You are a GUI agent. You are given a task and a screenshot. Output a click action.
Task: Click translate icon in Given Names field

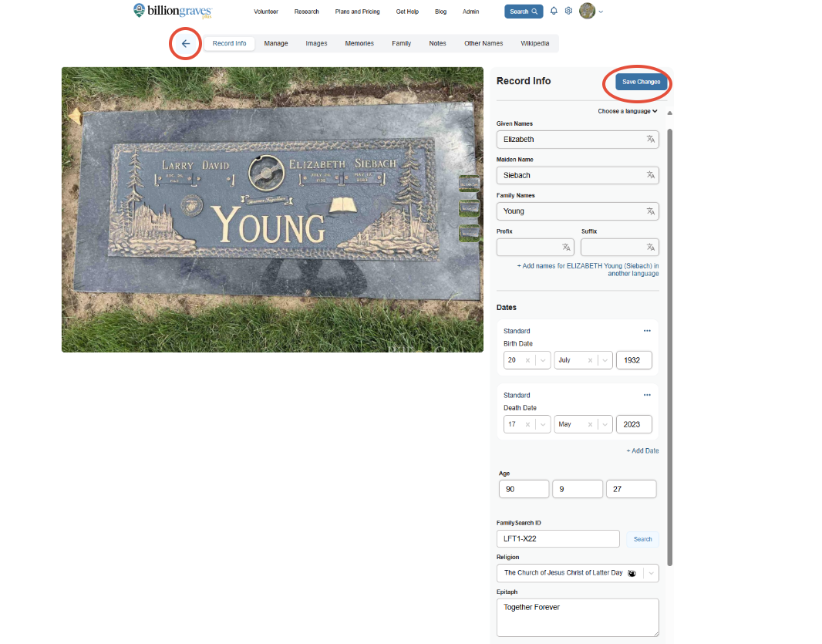tap(651, 140)
